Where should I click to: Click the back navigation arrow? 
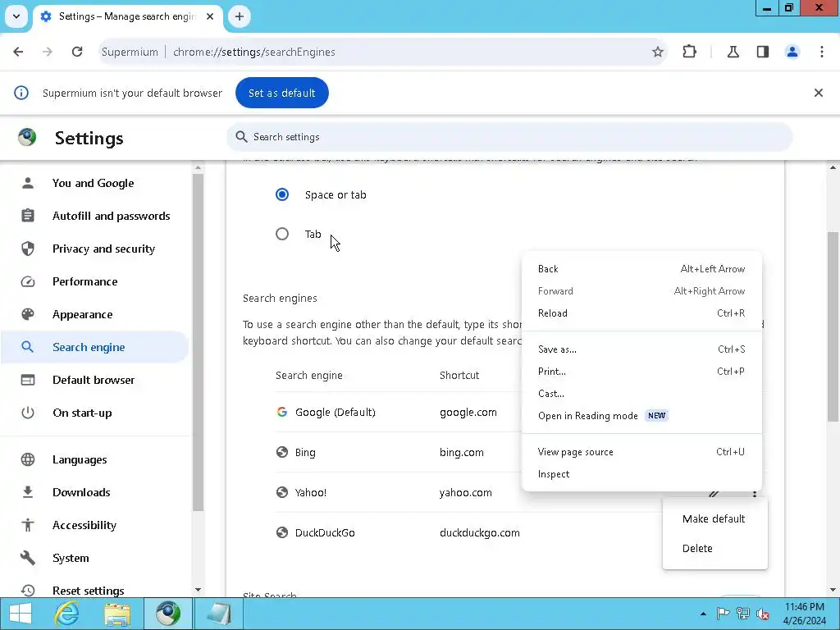coord(18,52)
